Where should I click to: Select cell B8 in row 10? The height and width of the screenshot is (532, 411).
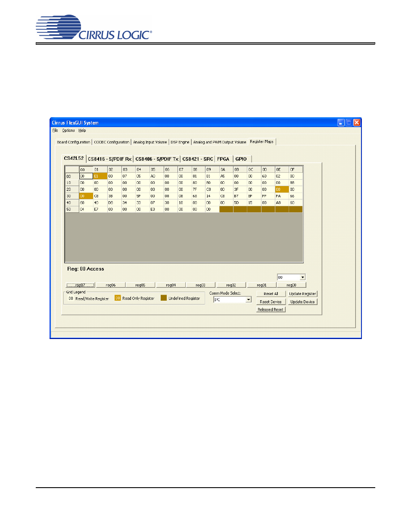coord(296,183)
